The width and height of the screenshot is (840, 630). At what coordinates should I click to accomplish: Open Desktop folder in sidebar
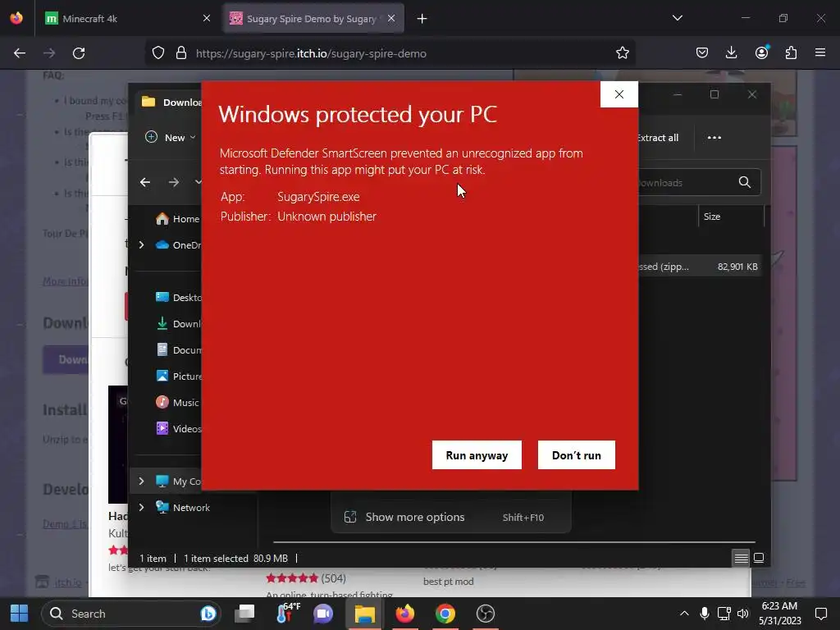[178, 297]
